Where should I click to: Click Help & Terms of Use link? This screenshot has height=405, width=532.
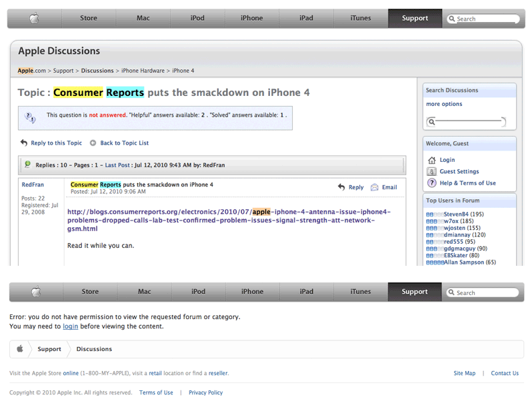click(467, 183)
